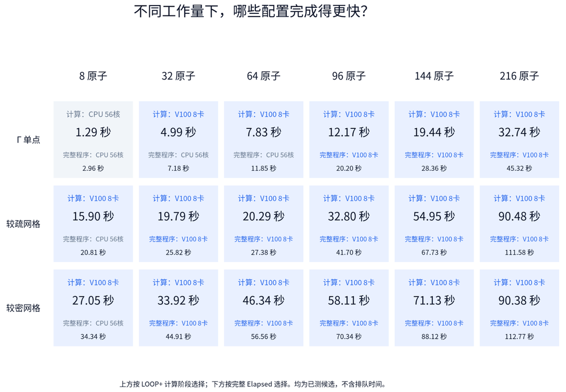This screenshot has height=392, width=566.
Task: Click the 112.77 秒 value
Action: tap(519, 336)
